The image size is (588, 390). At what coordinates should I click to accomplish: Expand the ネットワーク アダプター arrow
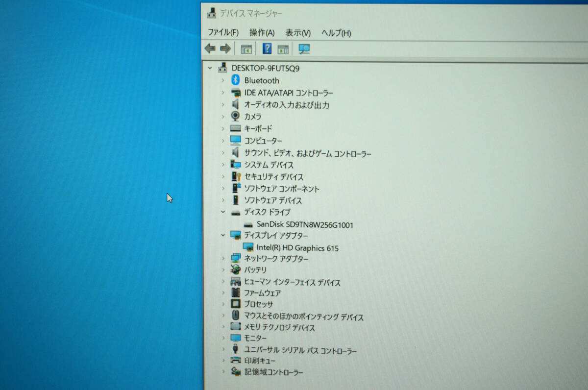(222, 258)
